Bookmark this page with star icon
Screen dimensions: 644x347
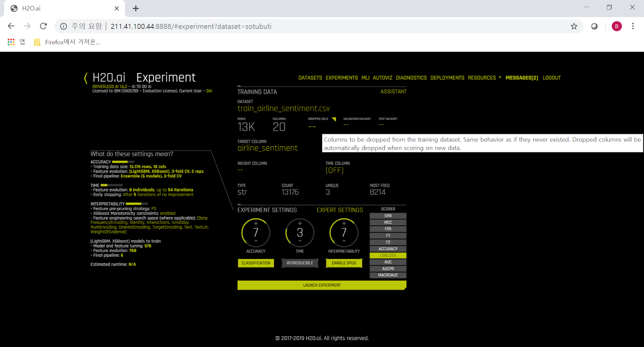[x=574, y=26]
